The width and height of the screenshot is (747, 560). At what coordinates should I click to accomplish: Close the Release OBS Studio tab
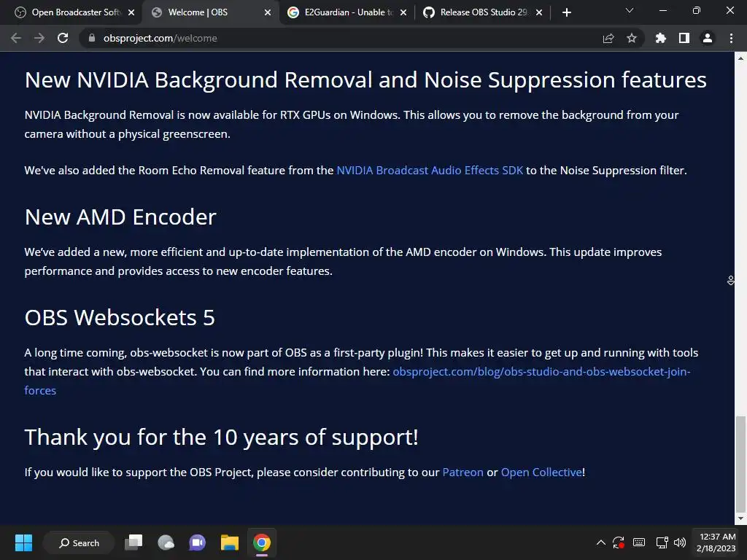point(539,12)
